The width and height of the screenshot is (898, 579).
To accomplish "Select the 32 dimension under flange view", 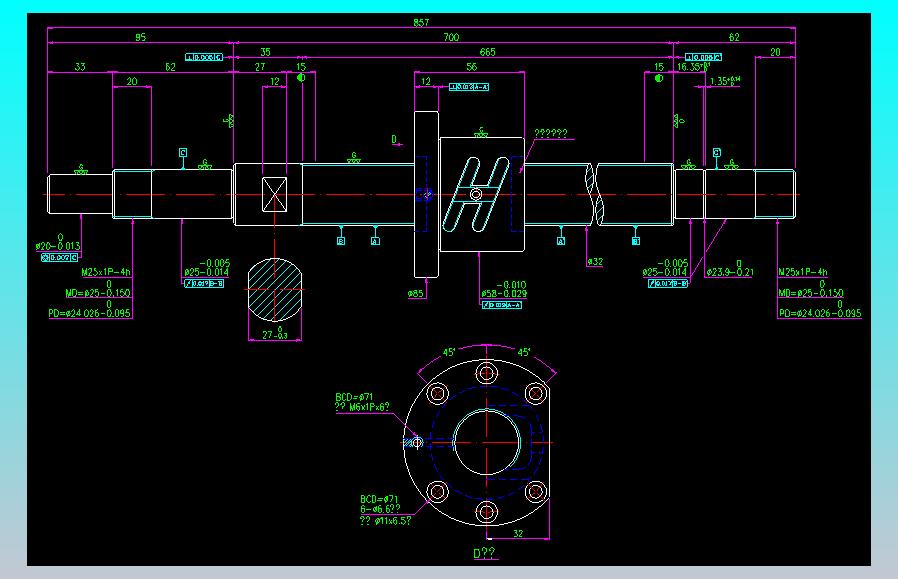I will click(x=518, y=533).
